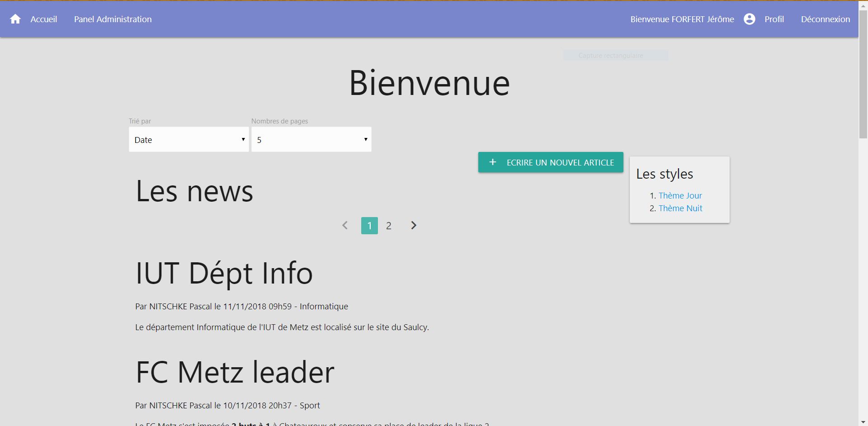Click the large Bienvenue page heading

coord(429,83)
